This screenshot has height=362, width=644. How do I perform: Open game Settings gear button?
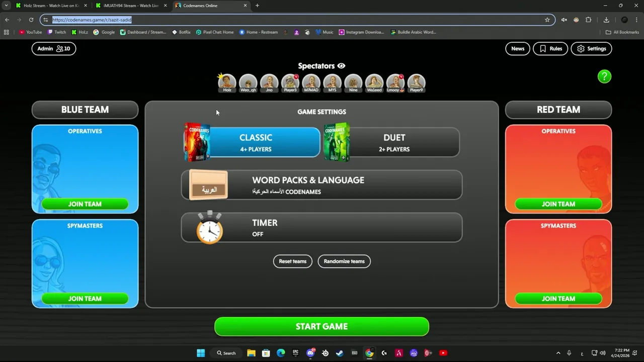[x=591, y=49]
